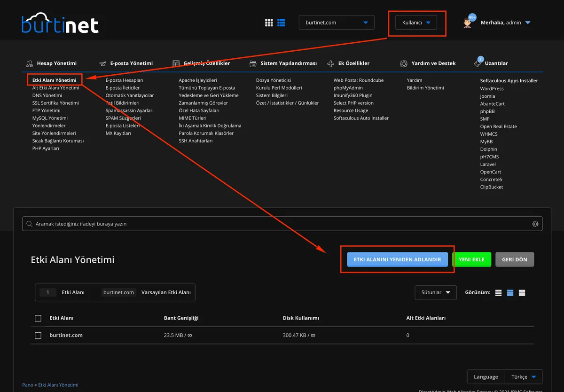Click Etki Alanını Yeniden Adlandır button
The height and width of the screenshot is (392, 564).
[398, 259]
